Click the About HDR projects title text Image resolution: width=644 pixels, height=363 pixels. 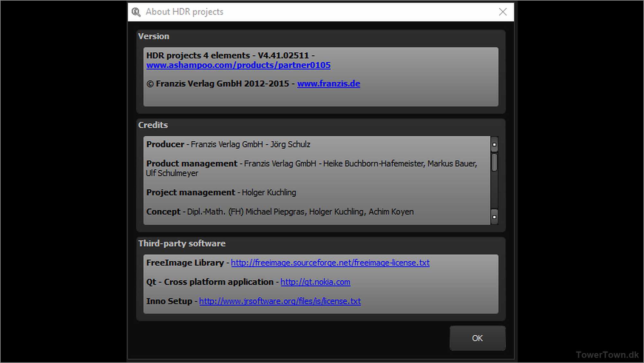coord(184,12)
